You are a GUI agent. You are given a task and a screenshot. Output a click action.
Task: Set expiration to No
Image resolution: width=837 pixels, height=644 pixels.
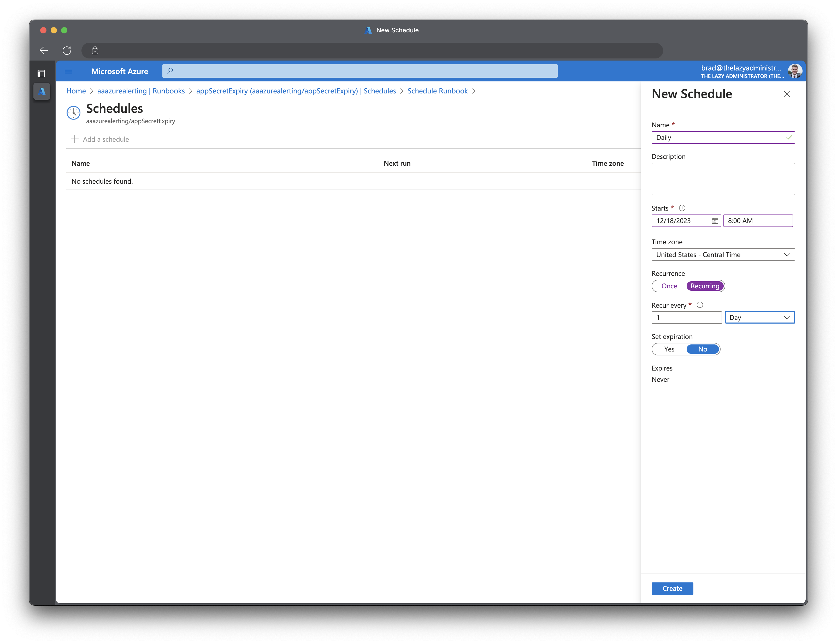(x=703, y=349)
